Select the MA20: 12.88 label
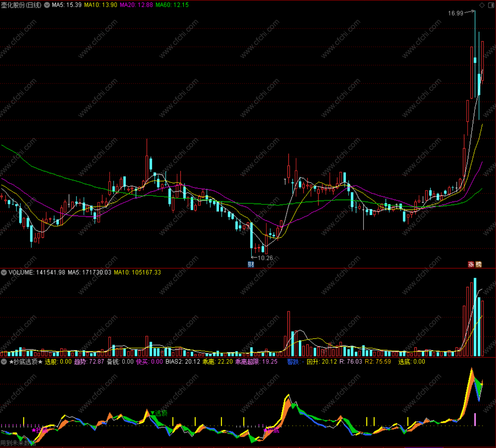Screen dimensions: 496x448 pyautogui.click(x=136, y=5)
